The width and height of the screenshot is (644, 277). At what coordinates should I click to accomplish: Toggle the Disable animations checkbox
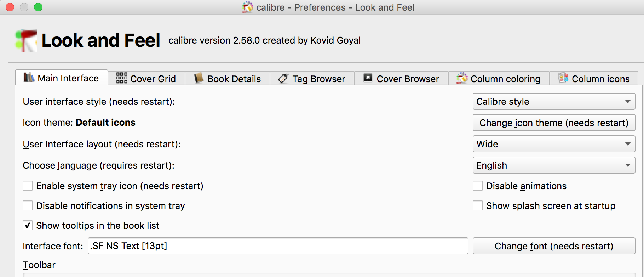click(478, 186)
